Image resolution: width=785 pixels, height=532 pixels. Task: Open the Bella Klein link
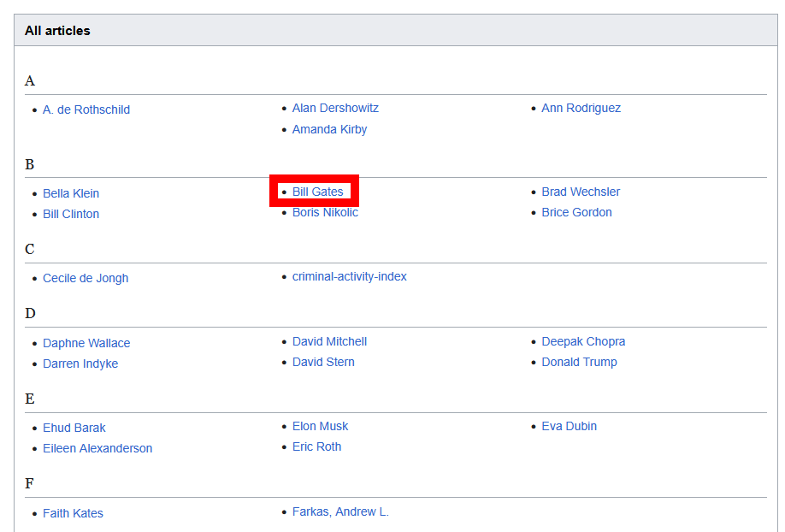click(71, 193)
